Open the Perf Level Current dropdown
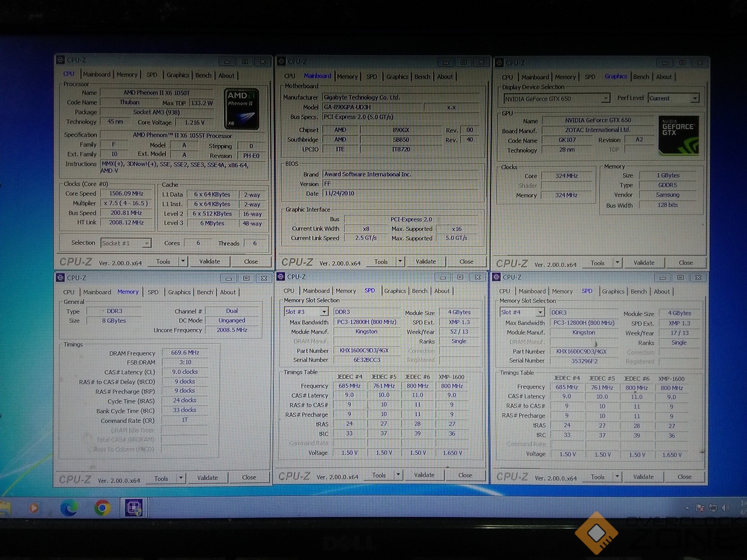 674,98
